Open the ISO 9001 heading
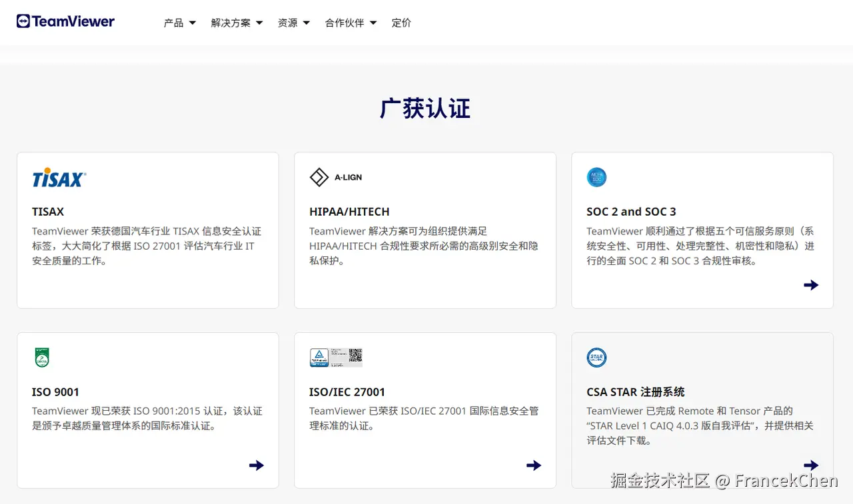The width and height of the screenshot is (853, 504). pos(55,392)
